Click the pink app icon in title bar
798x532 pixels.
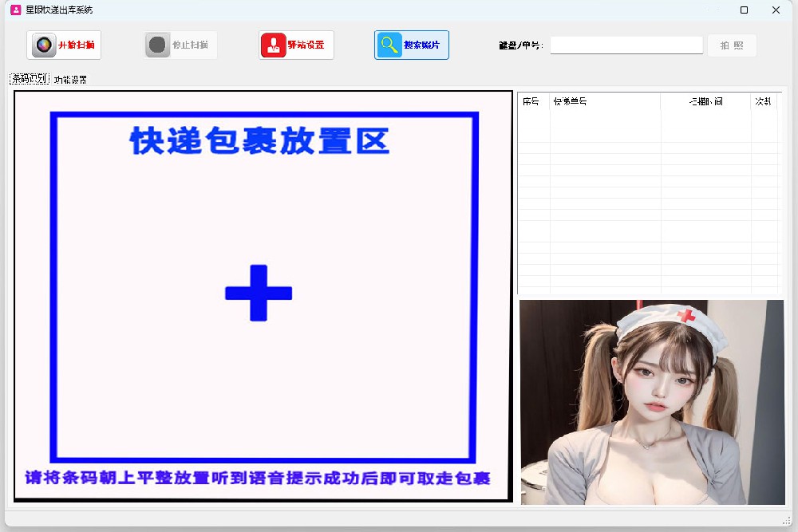15,10
